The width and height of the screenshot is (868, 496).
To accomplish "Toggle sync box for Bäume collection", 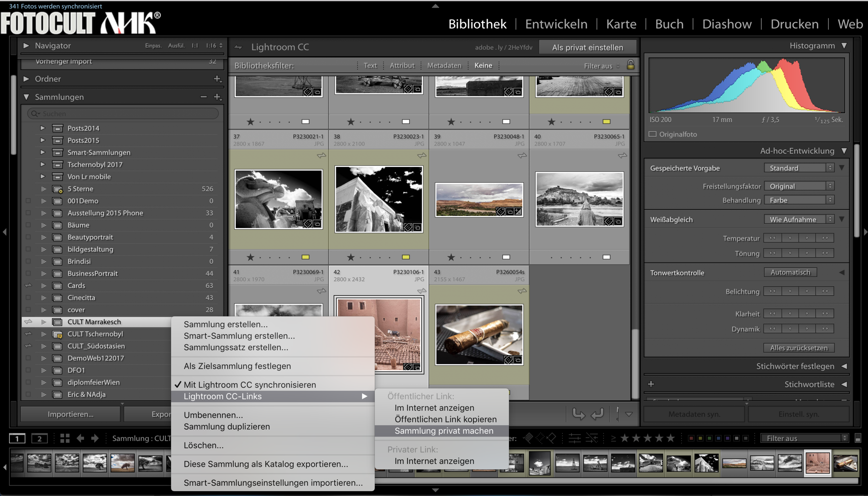I will (x=28, y=225).
